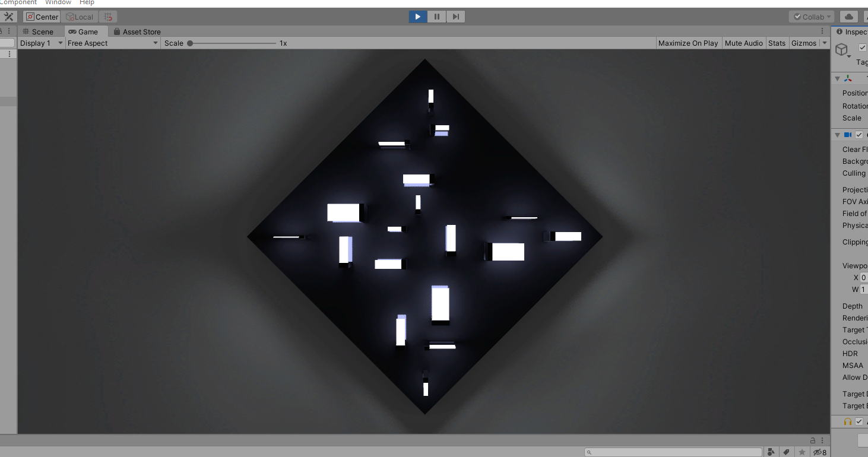
Task: Click the HDR label in Camera
Action: pyautogui.click(x=850, y=354)
